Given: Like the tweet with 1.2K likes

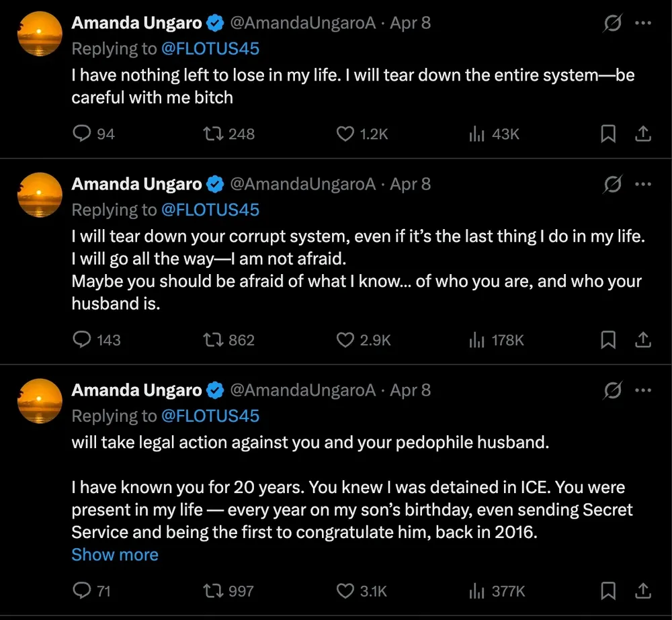Looking at the screenshot, I should click(345, 134).
